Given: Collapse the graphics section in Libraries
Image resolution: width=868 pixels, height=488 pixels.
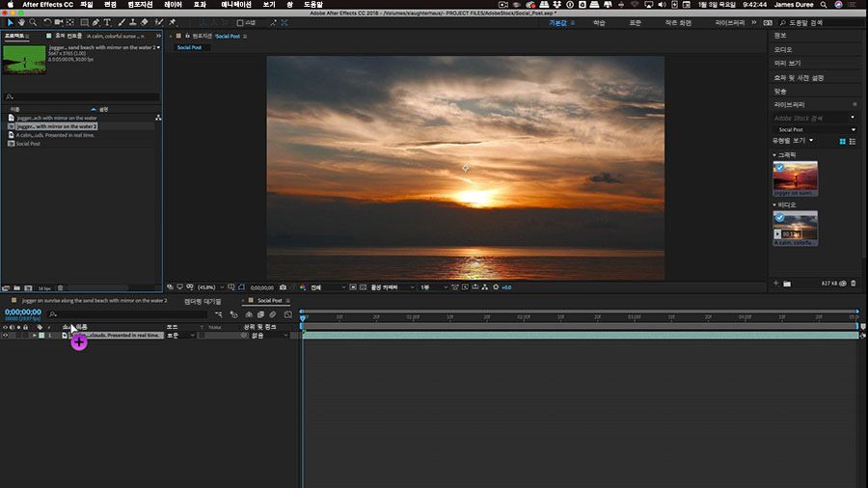Looking at the screenshot, I should [774, 155].
